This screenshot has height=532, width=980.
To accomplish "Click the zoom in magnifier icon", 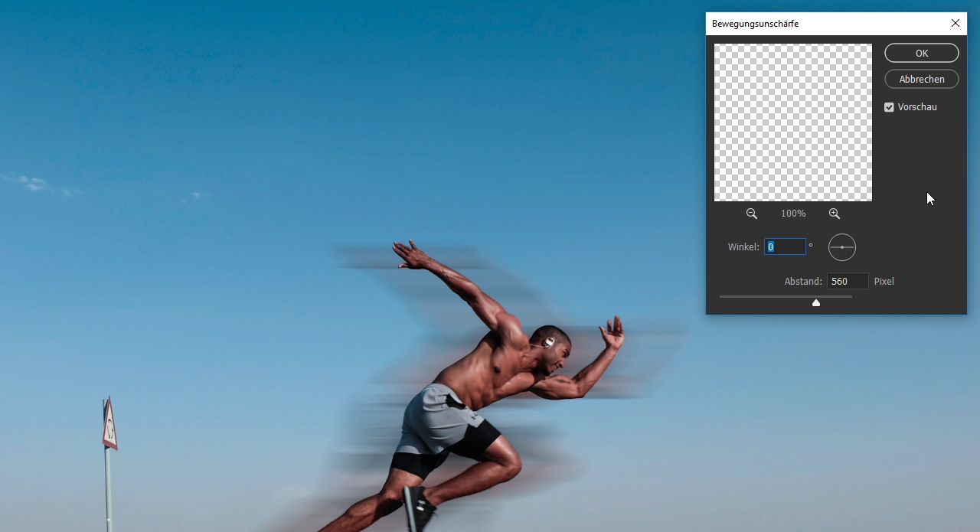I will [x=835, y=214].
